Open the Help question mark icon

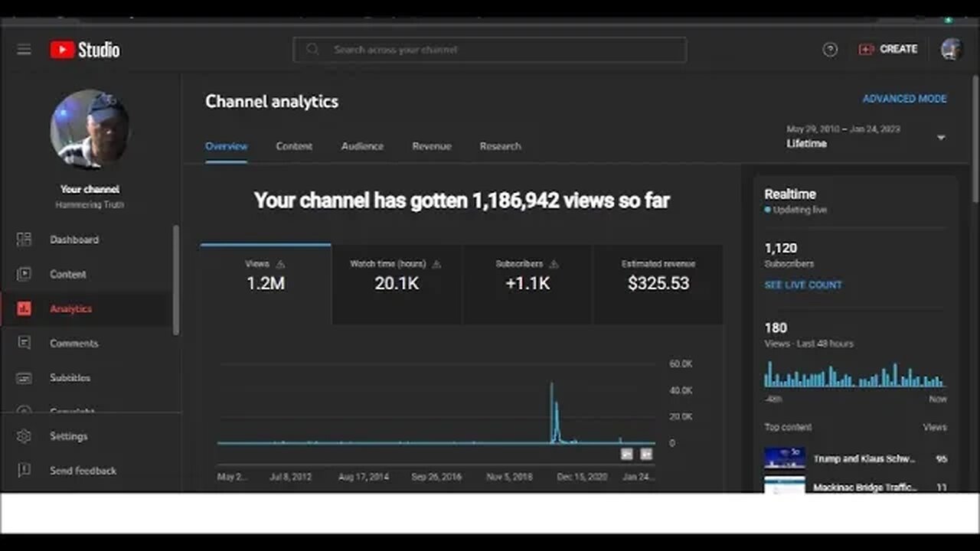830,50
